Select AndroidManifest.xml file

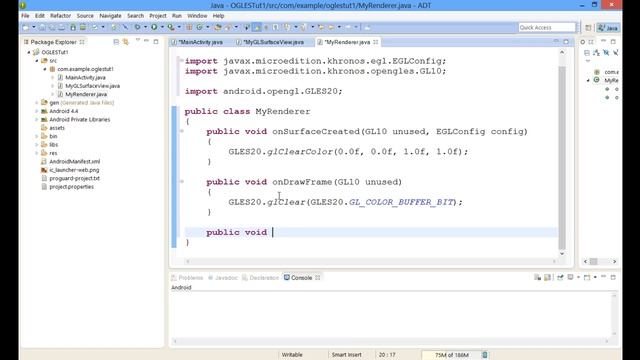point(75,162)
